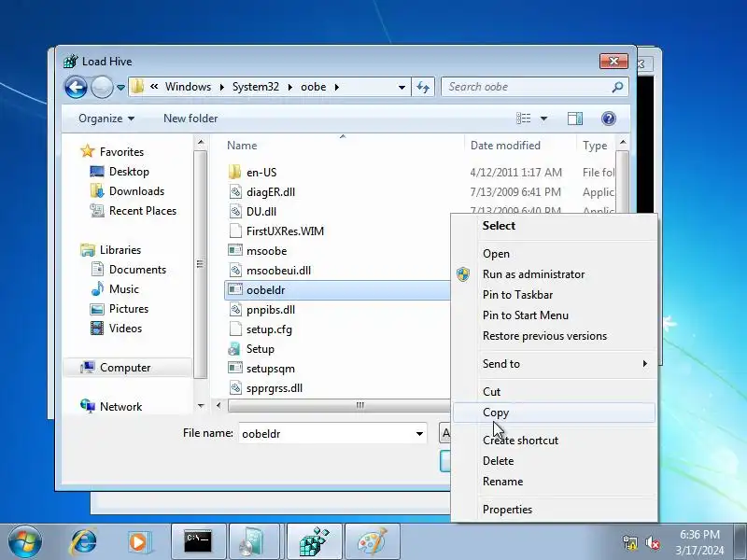747x560 pixels.
Task: Select msoobe application file
Action: click(266, 251)
